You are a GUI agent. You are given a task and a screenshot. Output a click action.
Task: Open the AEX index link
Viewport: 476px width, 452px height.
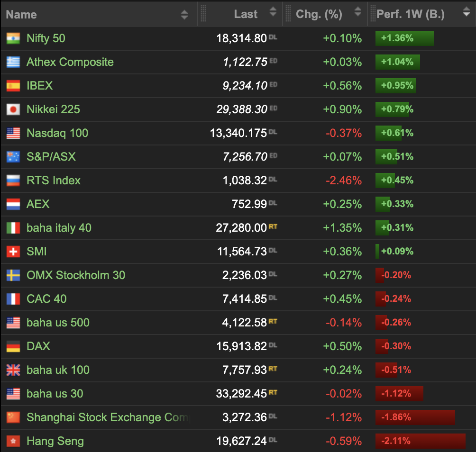[x=38, y=204]
